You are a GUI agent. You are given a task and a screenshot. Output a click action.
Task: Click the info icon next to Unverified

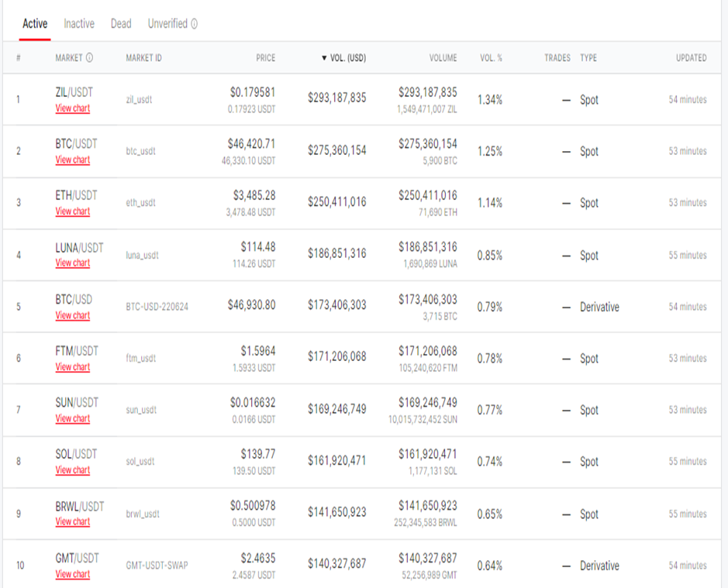tap(194, 24)
